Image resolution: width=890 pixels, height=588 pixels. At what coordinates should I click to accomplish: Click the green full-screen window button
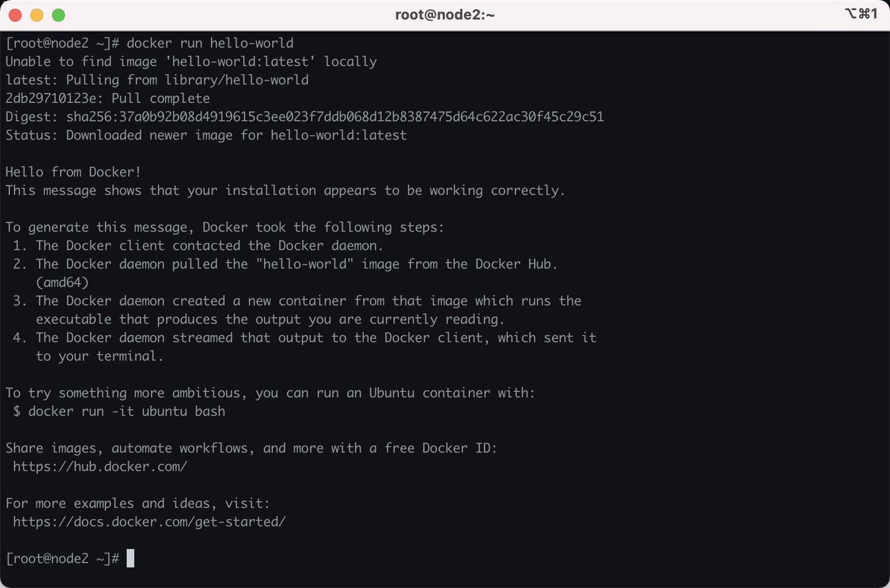click(58, 15)
